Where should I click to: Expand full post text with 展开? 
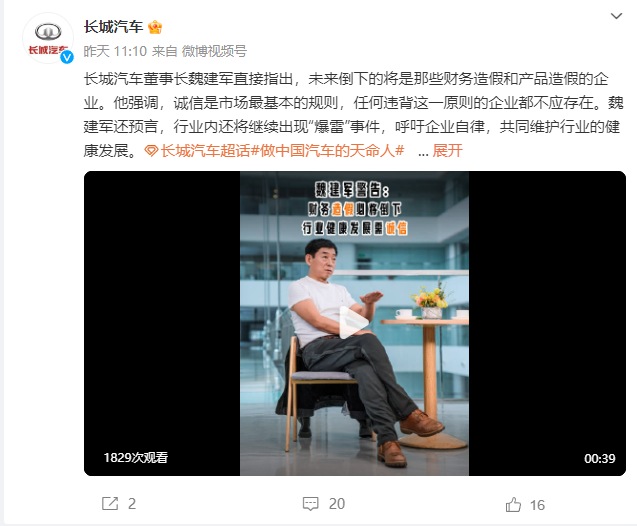(447, 151)
